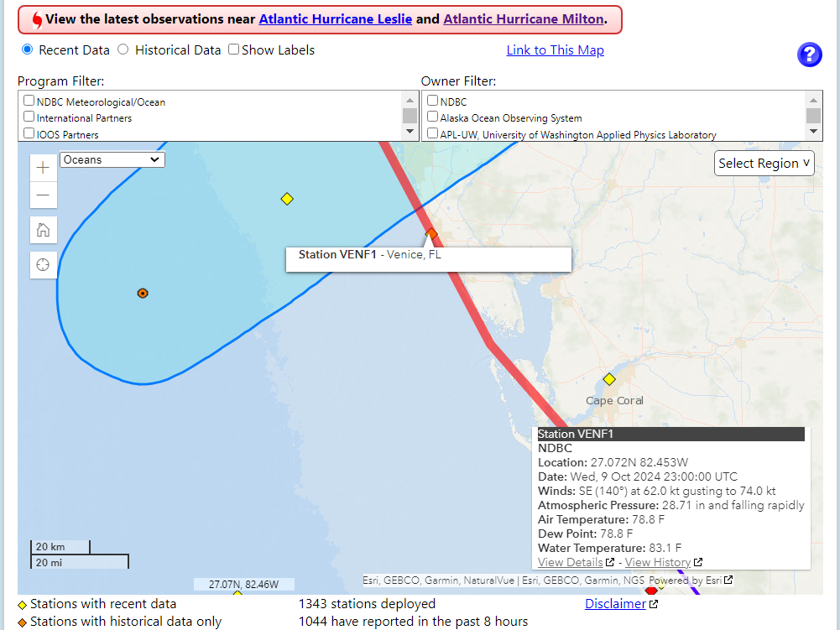This screenshot has height=630, width=840.
Task: Check the NDBC Meteorological/Ocean program filter
Action: 29,101
